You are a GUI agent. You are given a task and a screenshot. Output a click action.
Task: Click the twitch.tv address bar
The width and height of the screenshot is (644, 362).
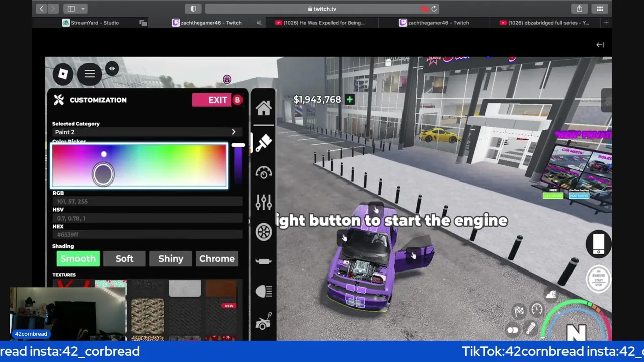point(322,9)
